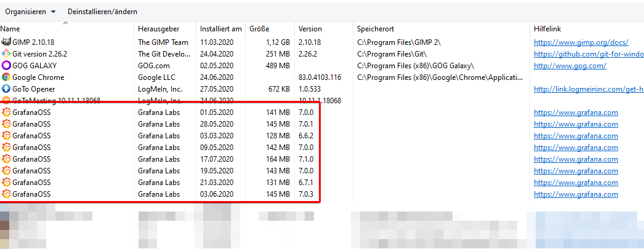Click the 672 KB size value
The width and height of the screenshot is (644, 249).
pos(279,89)
